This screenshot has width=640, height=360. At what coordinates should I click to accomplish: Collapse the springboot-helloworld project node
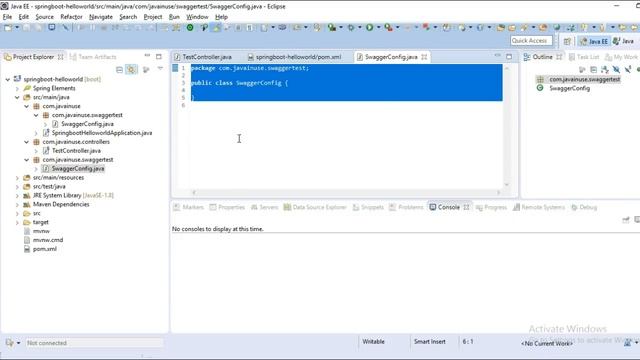tap(8, 79)
